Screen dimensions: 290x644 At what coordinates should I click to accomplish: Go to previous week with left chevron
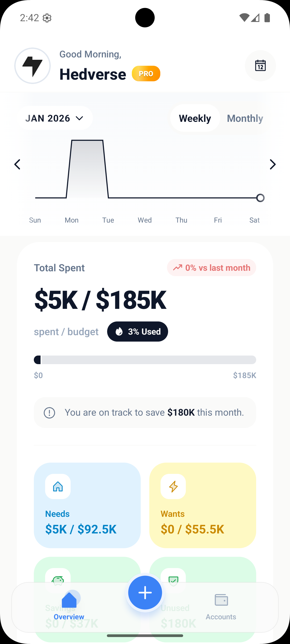point(17,164)
